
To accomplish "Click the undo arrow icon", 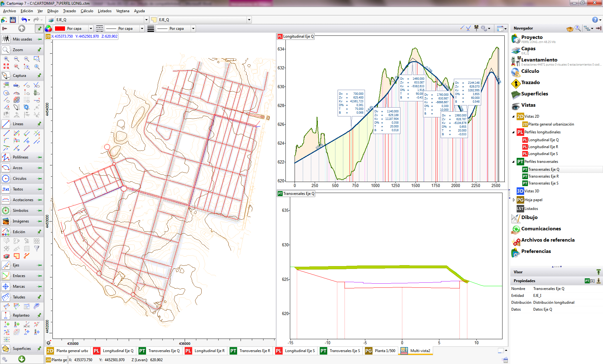I will click(24, 20).
